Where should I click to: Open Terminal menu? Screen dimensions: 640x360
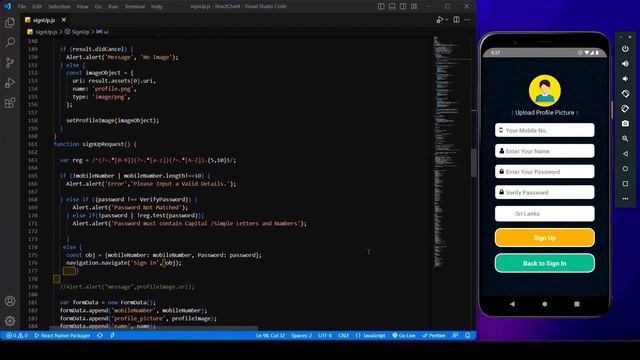pyautogui.click(x=134, y=7)
